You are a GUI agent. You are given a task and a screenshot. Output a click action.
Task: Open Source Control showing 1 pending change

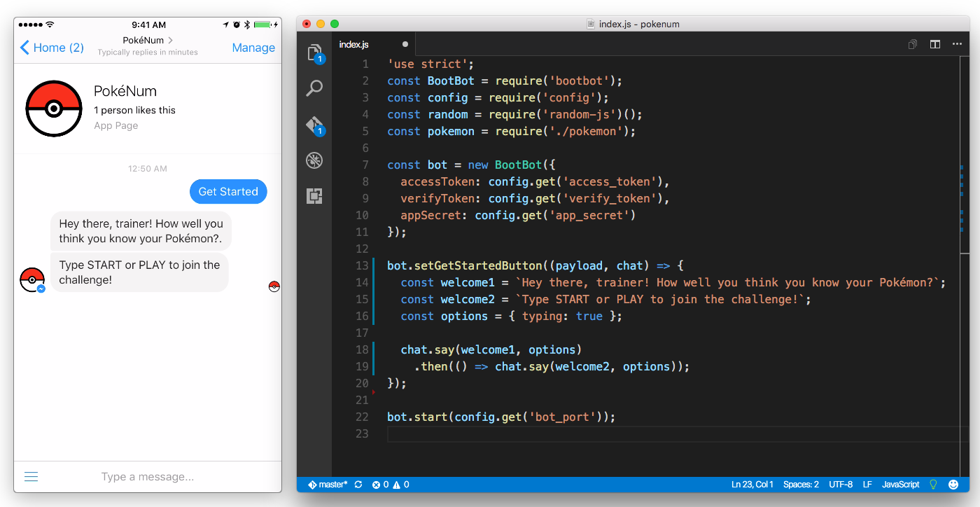314,124
